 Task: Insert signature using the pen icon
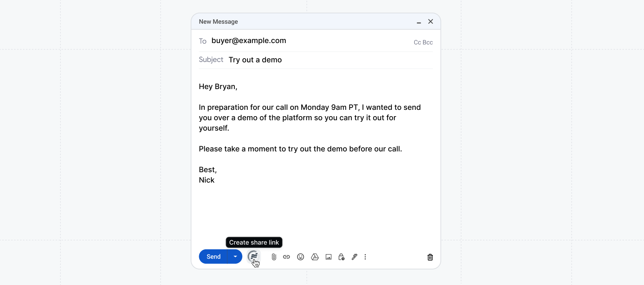[x=354, y=257]
